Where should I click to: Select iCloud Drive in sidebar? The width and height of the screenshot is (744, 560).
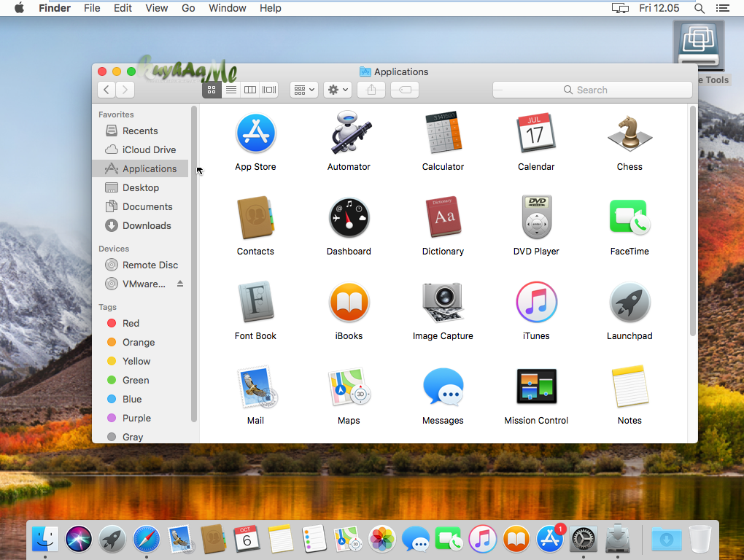[141, 149]
